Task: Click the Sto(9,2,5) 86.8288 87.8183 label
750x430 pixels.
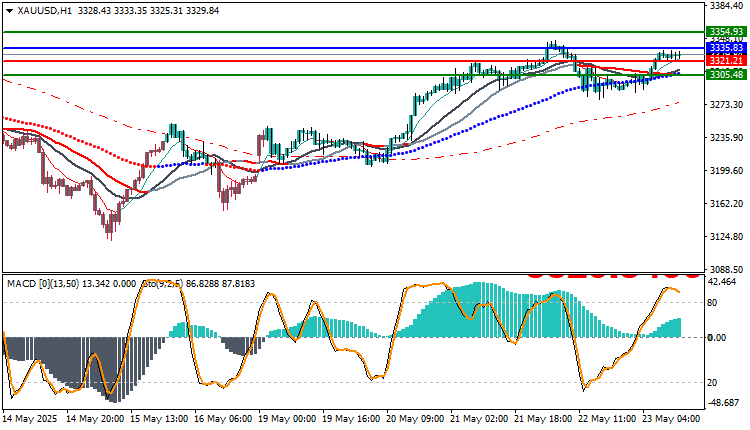Action: click(199, 284)
